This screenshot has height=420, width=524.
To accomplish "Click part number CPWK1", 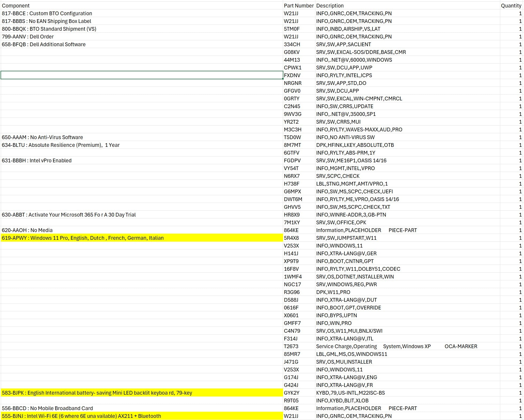I will pos(299,68).
